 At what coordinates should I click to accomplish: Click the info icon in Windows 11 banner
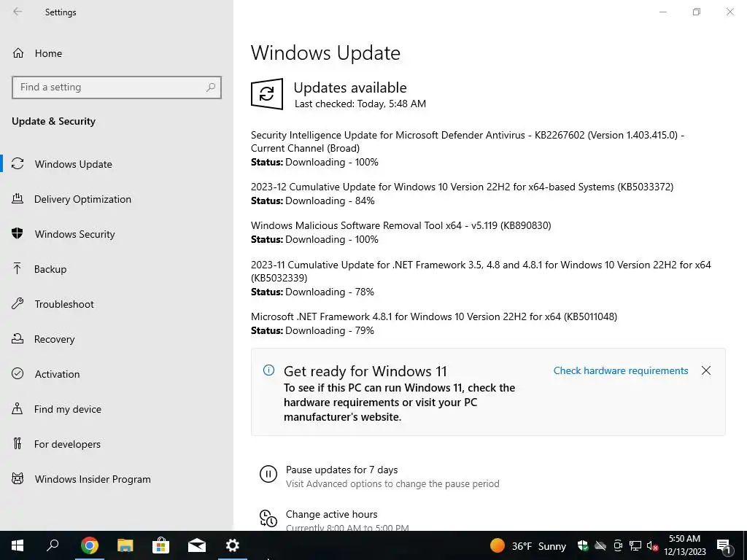[x=268, y=370]
